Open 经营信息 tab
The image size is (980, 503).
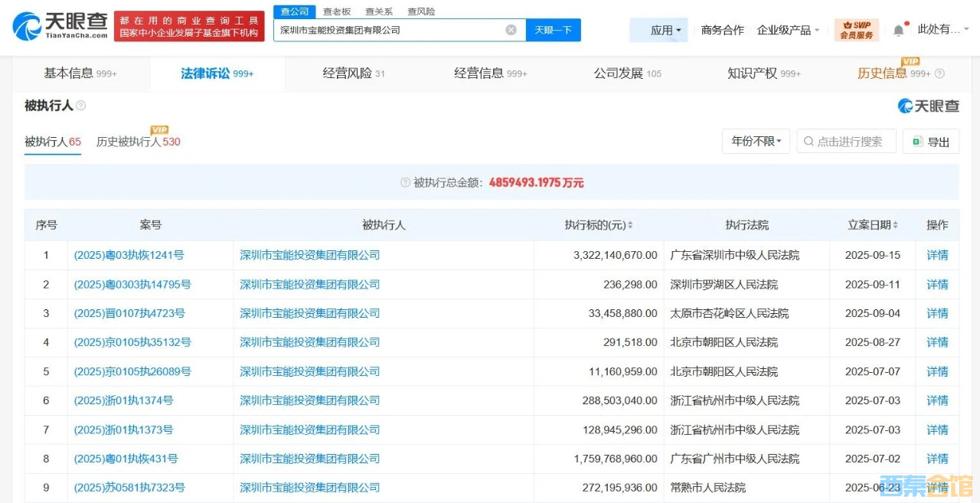tap(491, 73)
